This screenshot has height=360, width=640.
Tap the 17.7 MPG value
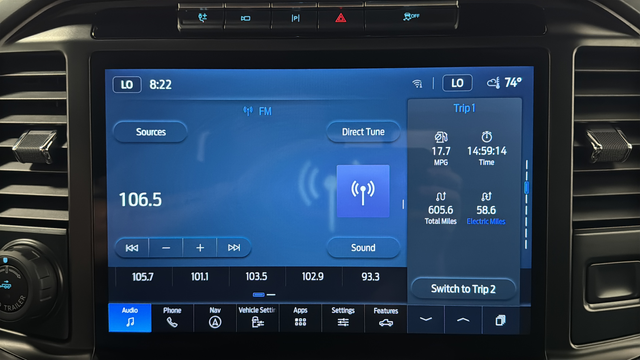[x=441, y=151]
